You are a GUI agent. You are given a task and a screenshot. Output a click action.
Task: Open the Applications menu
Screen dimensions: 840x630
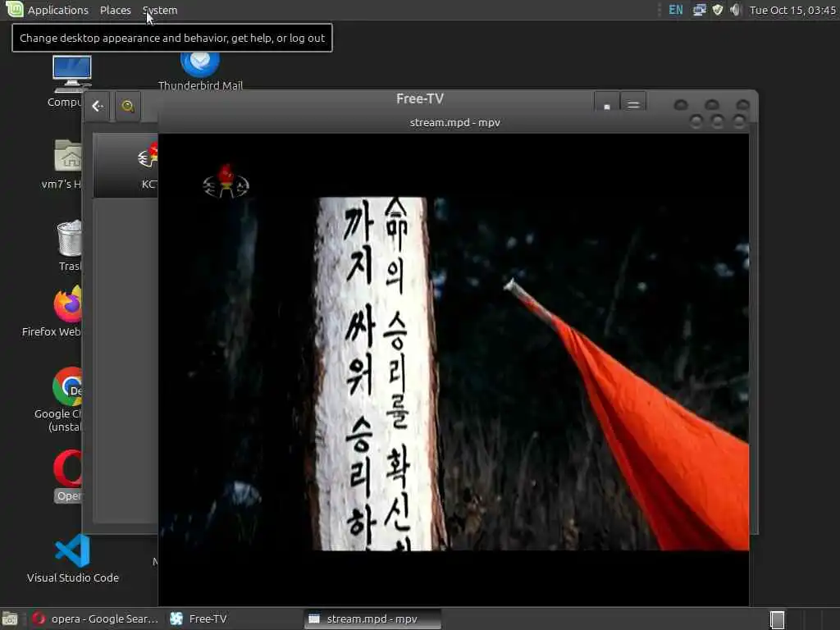click(58, 10)
